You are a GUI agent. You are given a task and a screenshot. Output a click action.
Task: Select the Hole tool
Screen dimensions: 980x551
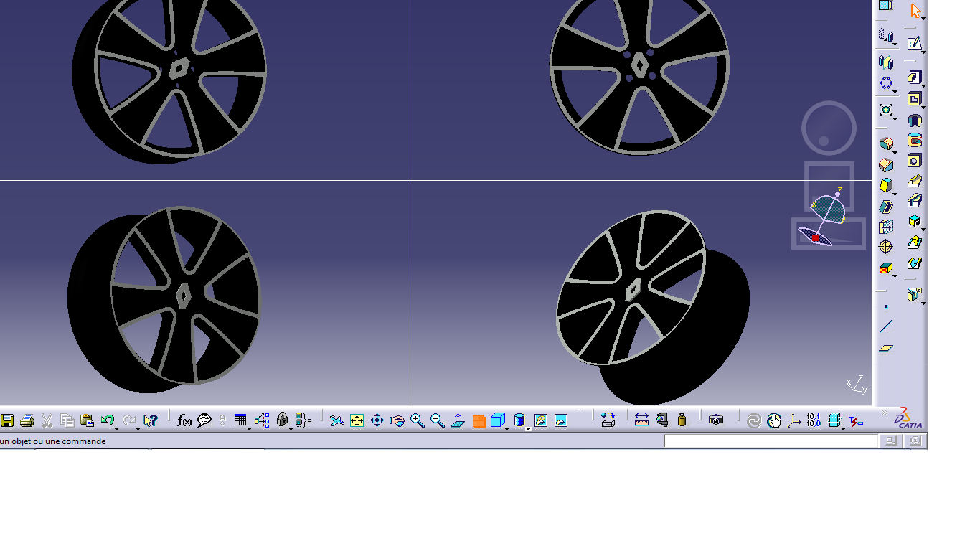(914, 160)
